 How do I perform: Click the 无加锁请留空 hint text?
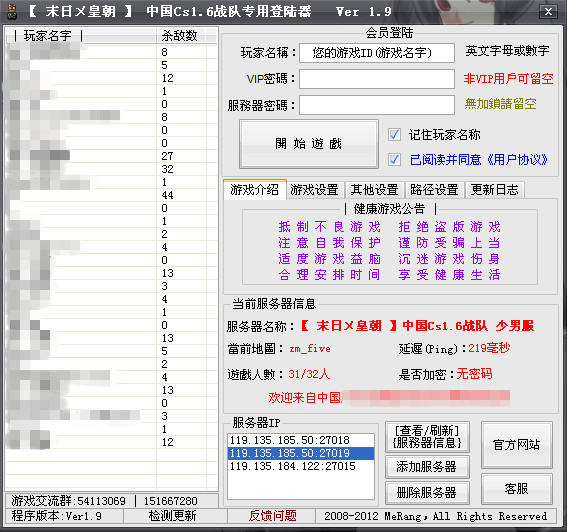point(500,104)
